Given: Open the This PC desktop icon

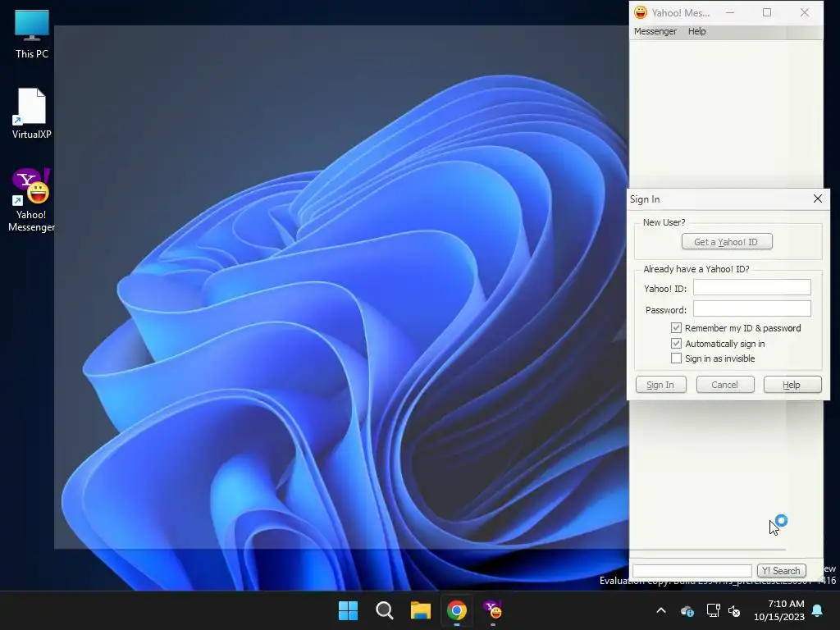Looking at the screenshot, I should tap(32, 34).
